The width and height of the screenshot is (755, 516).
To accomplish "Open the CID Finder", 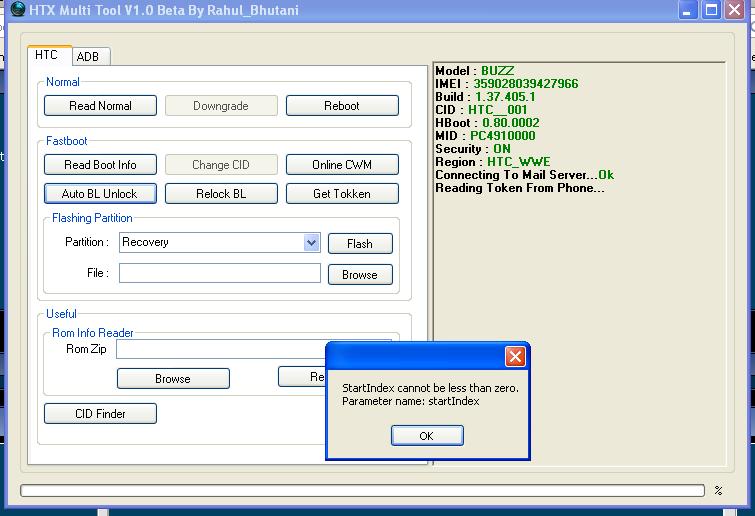I will pyautogui.click(x=100, y=413).
